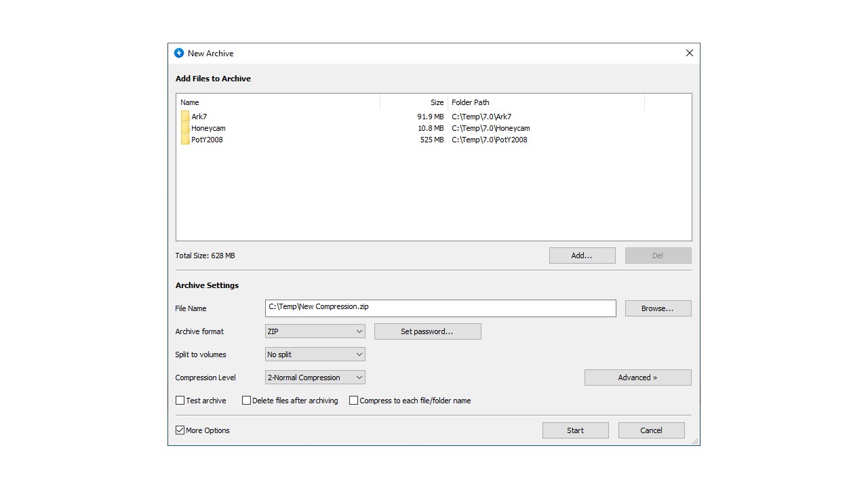Screen dimensions: 868x488
Task: Click the Advanced settings button
Action: coord(637,377)
